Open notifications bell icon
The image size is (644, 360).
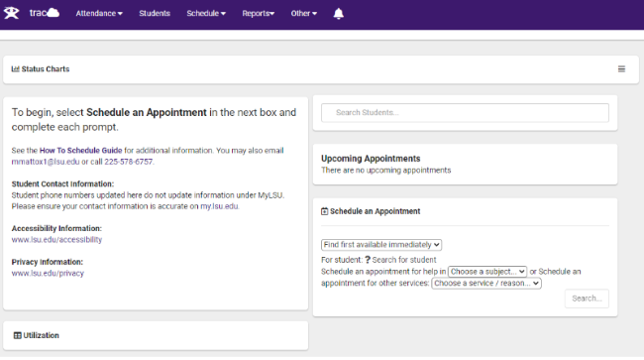coord(339,14)
